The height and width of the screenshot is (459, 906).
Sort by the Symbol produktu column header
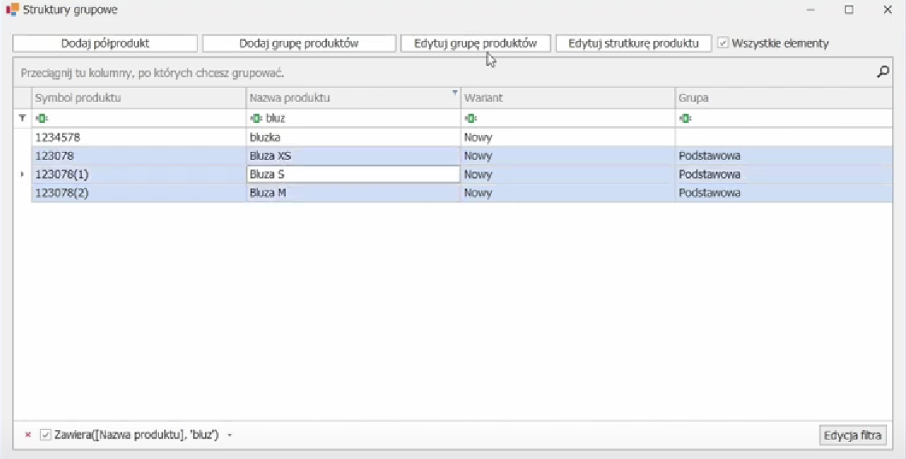pos(138,98)
